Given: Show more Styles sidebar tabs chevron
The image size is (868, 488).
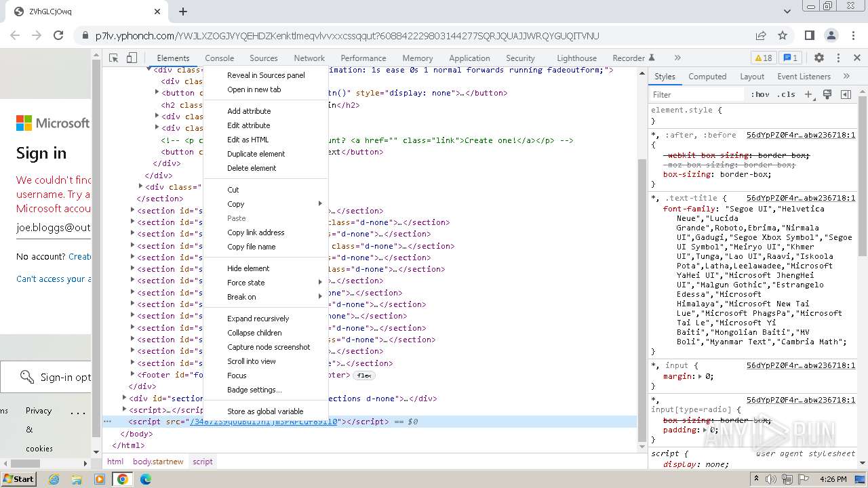Looking at the screenshot, I should [846, 77].
